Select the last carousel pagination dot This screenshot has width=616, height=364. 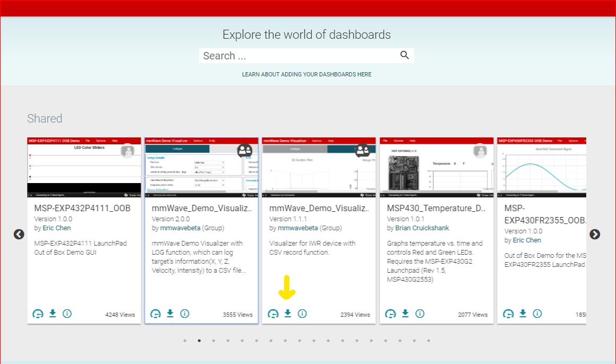(x=429, y=341)
